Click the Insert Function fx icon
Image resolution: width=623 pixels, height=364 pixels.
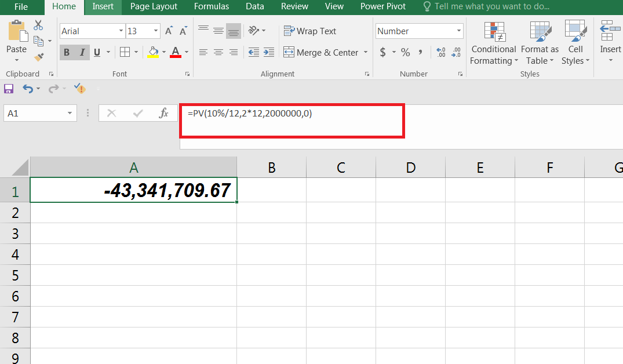(x=163, y=113)
